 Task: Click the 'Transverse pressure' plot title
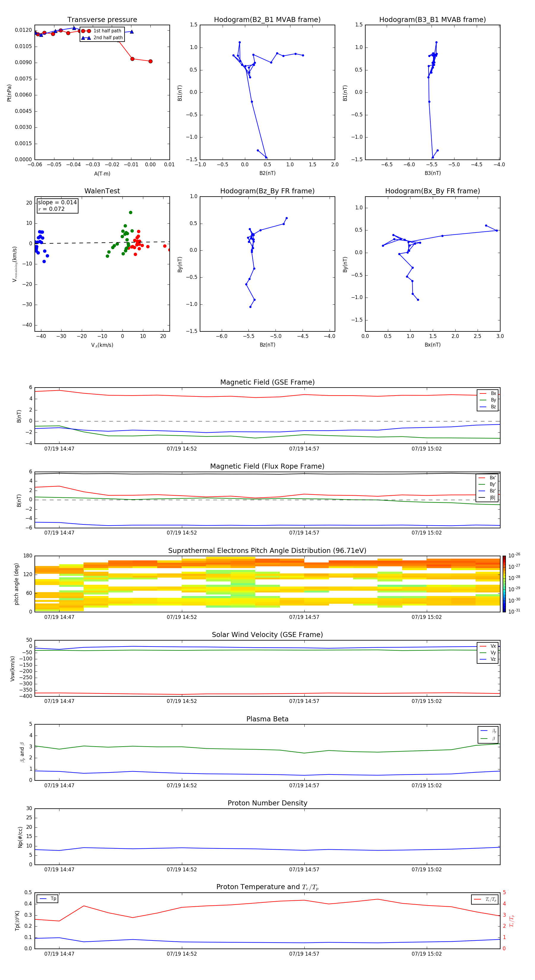[x=102, y=20]
